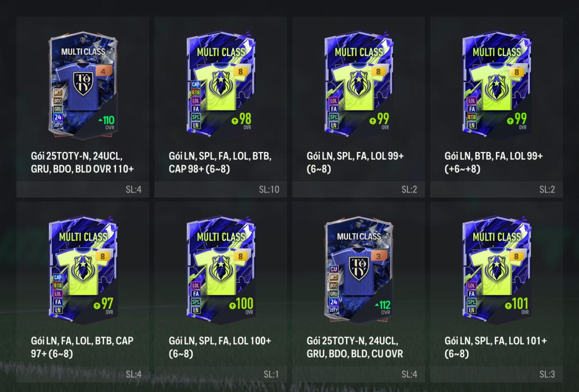Click the orange 4 tag on the TOTY 110 card
Image resolution: width=579 pixels, height=392 pixels.
pyautogui.click(x=103, y=71)
